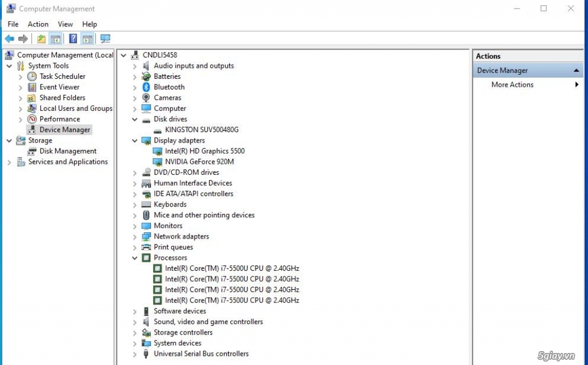This screenshot has height=365, width=588.
Task: Click the Human Interface Devices icon
Action: (146, 183)
